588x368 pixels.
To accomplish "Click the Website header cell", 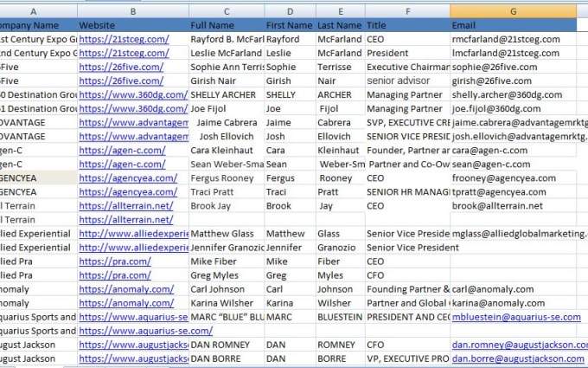I will click(133, 25).
